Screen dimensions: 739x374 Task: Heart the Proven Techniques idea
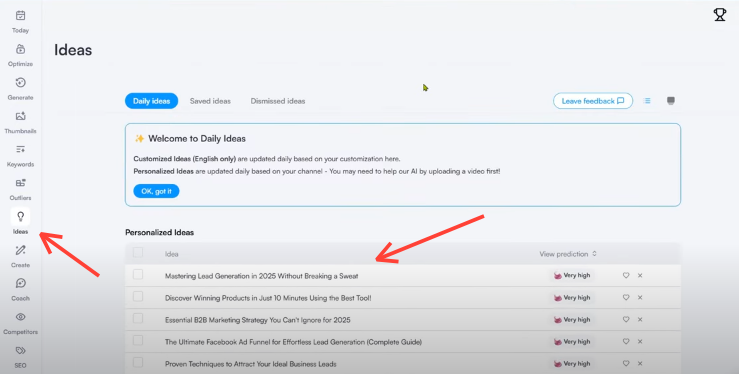coord(626,364)
